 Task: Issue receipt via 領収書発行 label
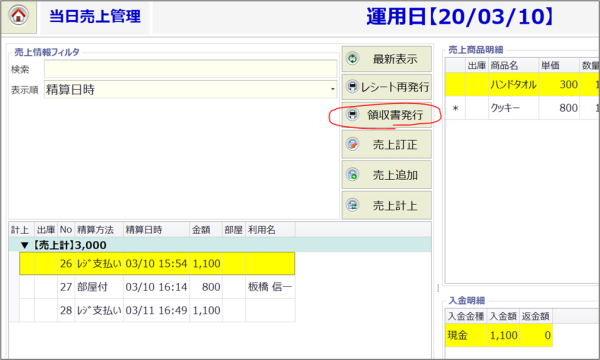pos(395,115)
